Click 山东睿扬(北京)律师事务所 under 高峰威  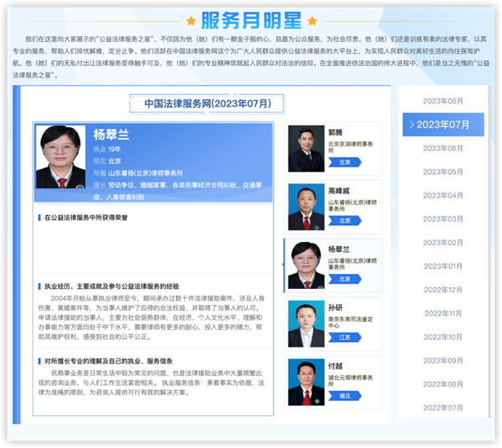[x=352, y=205]
